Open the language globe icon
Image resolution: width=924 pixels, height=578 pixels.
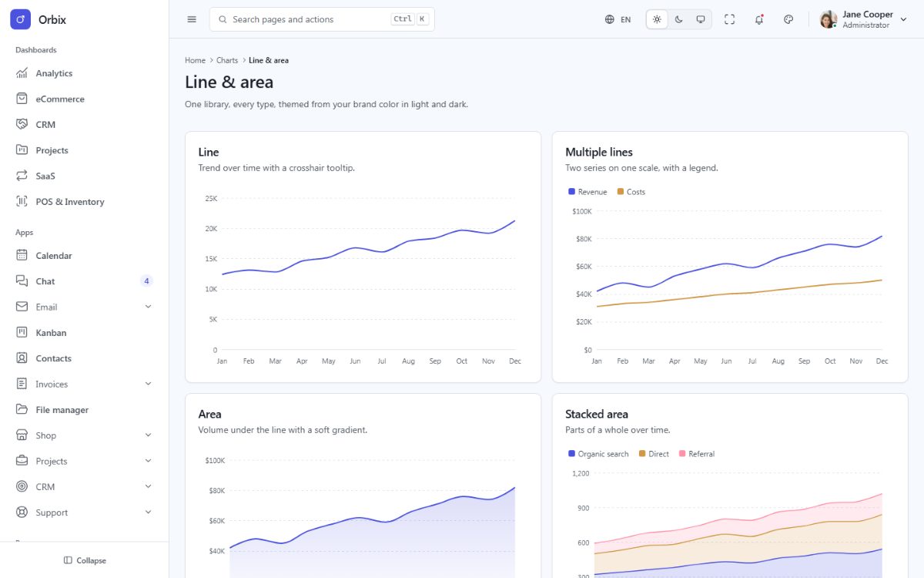click(610, 19)
